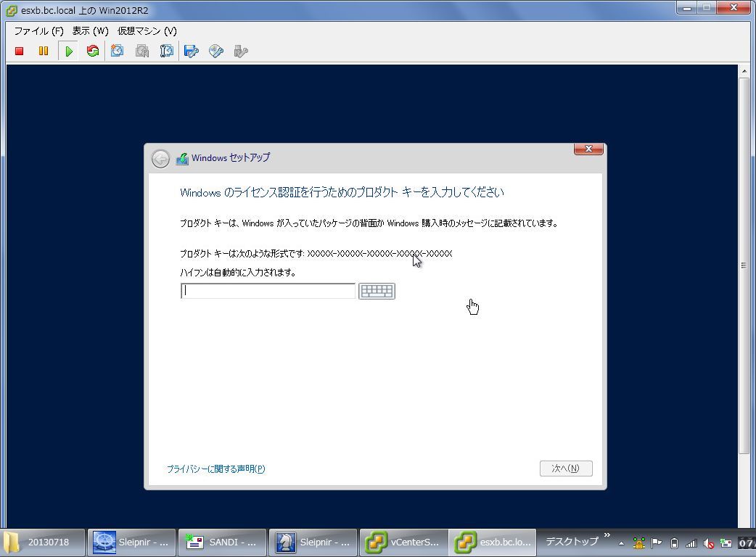Click the yellow Suspend VM icon

44,51
